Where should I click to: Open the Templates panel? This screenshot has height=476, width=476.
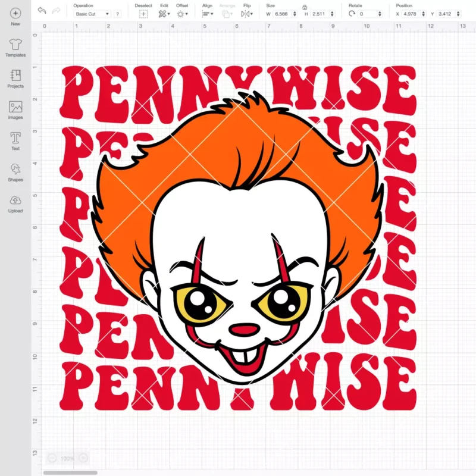tap(15, 48)
